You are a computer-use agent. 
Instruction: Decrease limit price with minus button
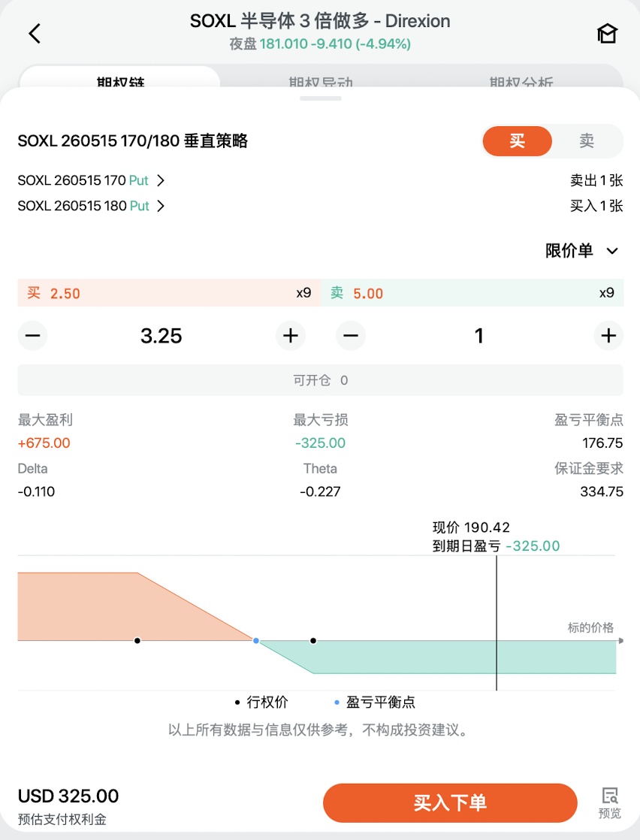[32, 336]
